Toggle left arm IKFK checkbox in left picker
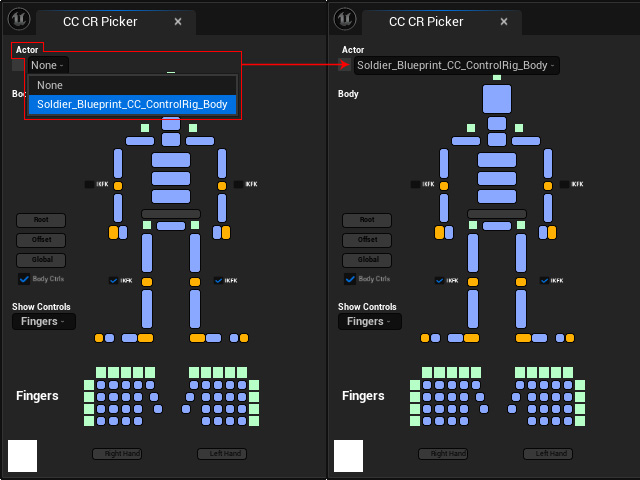 [x=238, y=184]
